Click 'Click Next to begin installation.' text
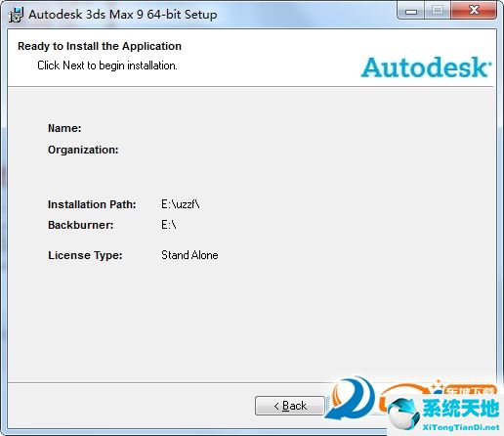504x436 pixels. (107, 65)
